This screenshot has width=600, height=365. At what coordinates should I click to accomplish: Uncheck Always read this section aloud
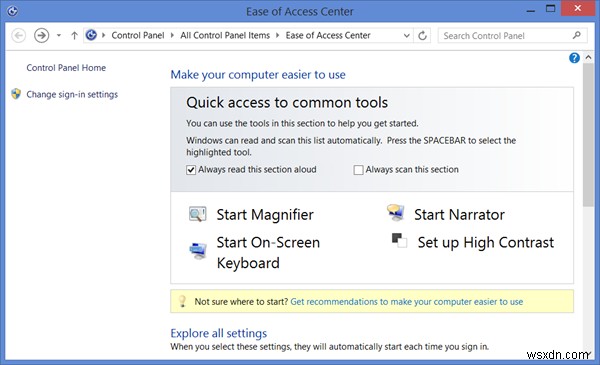[191, 170]
